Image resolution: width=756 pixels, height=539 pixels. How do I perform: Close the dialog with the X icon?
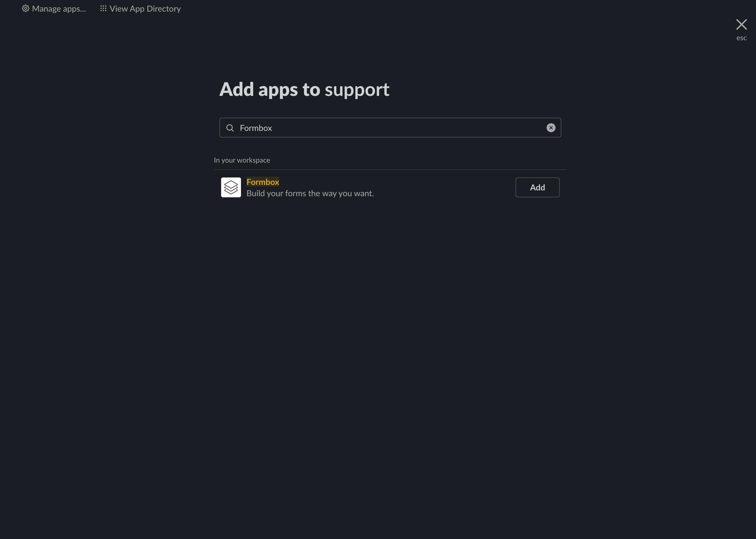pos(741,24)
